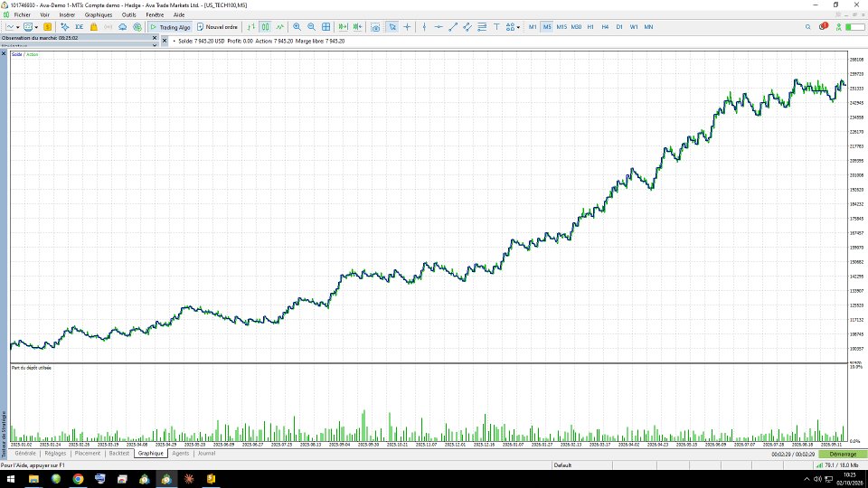Collapse chevron under Observation du marché header
868x488 pixels.
click(x=155, y=45)
